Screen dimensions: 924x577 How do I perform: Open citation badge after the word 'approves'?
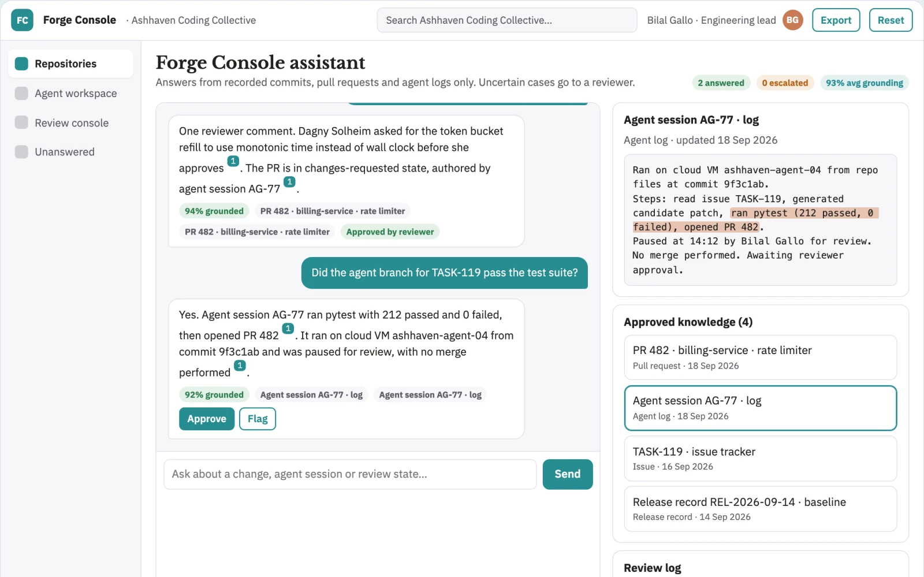(x=233, y=162)
